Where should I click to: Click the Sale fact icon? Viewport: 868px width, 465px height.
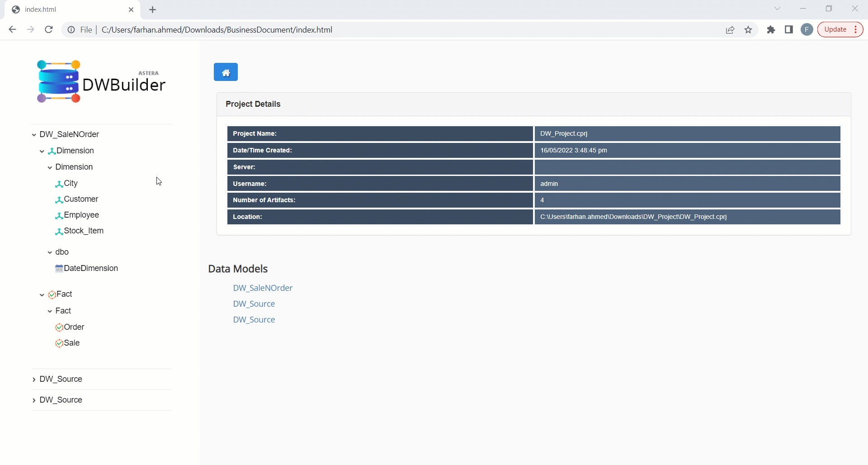59,343
